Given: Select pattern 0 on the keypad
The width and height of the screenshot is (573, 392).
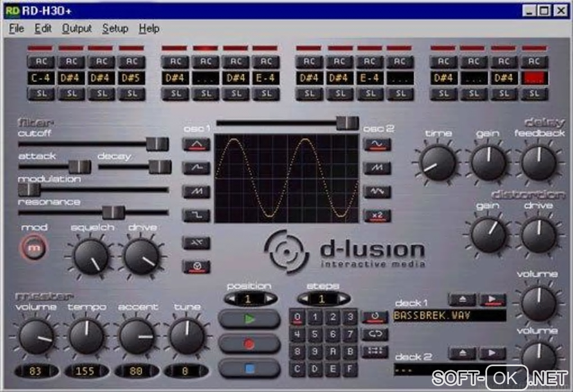Looking at the screenshot, I should click(298, 317).
